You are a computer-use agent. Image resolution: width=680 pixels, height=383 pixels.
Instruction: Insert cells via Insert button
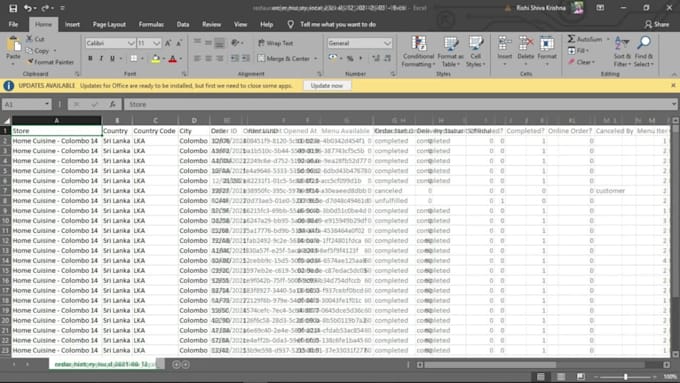(504, 51)
